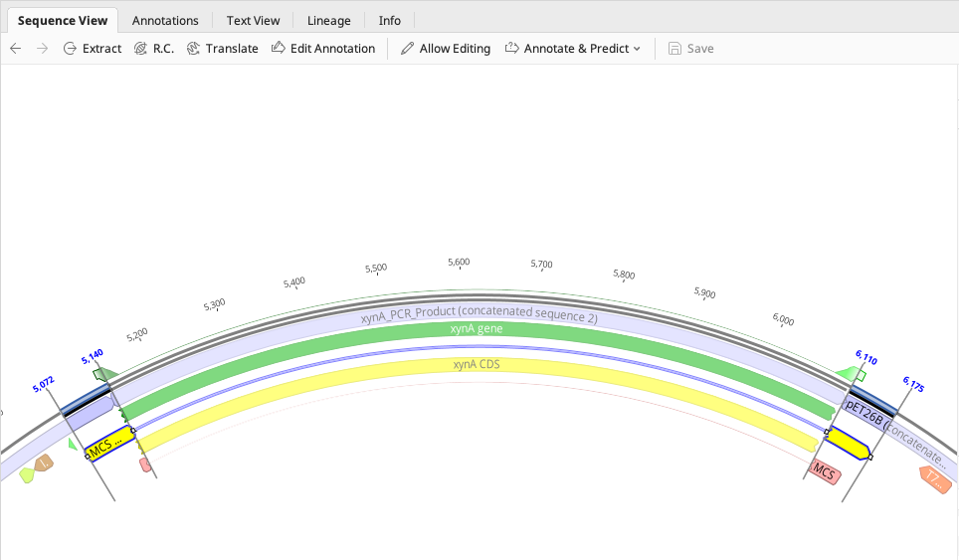Switch to the Annotations tab
Screen dimensions: 959x560
pyautogui.click(x=165, y=20)
